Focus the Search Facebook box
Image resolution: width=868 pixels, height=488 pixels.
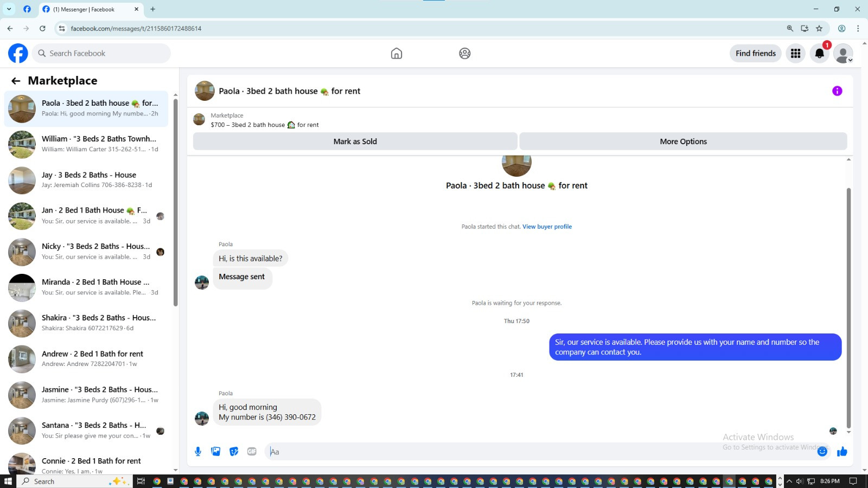(x=101, y=53)
